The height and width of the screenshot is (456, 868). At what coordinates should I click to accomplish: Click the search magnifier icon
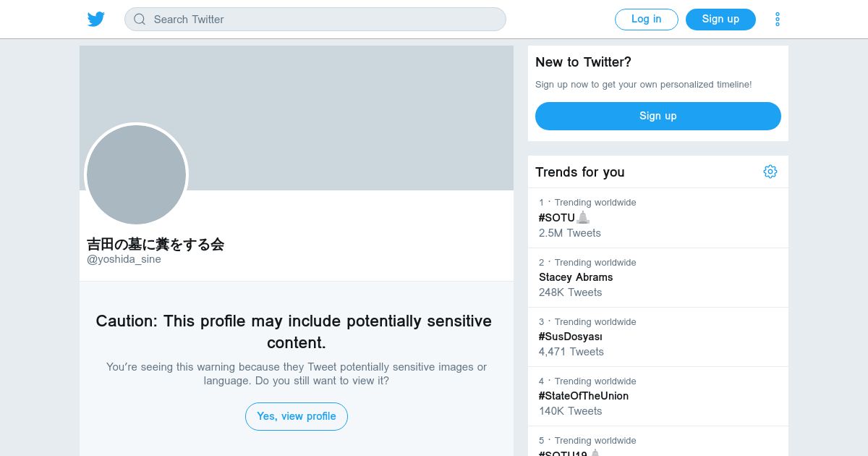[140, 20]
